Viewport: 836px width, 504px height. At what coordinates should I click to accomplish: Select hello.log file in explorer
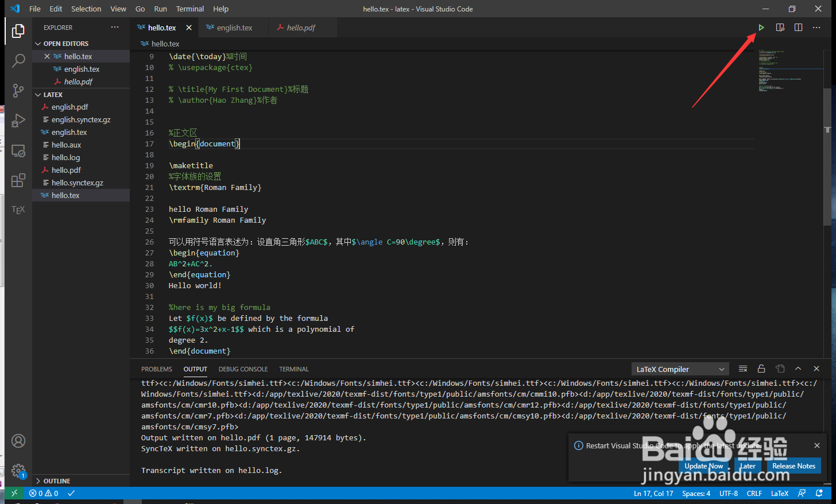pyautogui.click(x=81, y=158)
